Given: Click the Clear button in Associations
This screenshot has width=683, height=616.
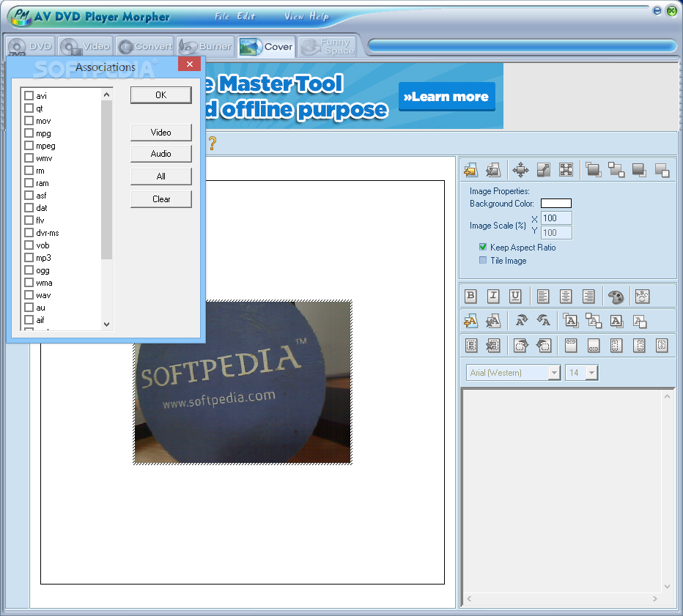Looking at the screenshot, I should click(x=160, y=199).
